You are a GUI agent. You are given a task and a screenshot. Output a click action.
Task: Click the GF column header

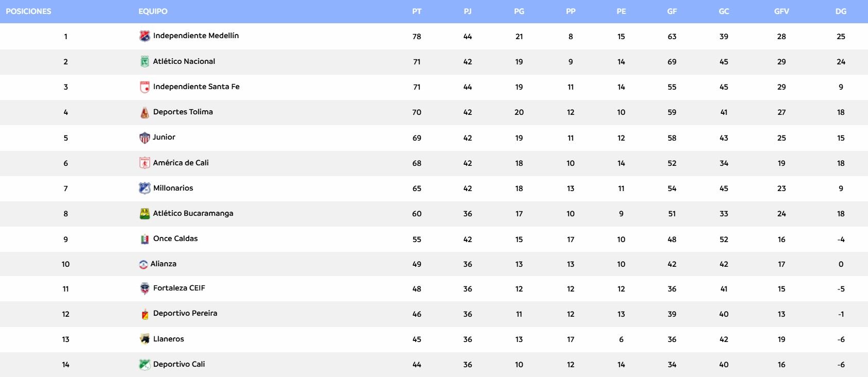click(672, 11)
